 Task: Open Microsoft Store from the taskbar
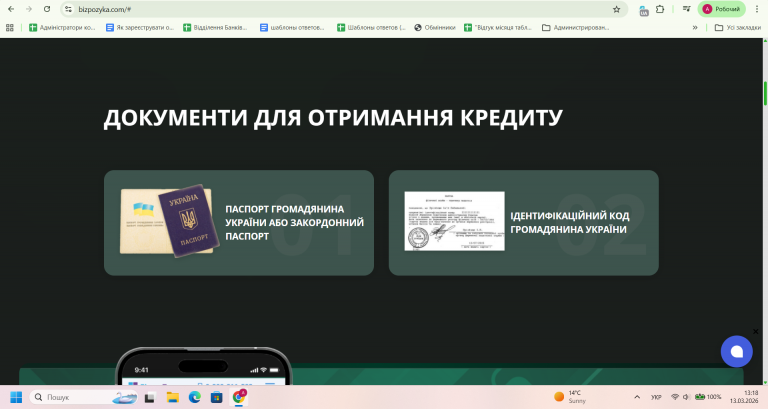coord(216,397)
